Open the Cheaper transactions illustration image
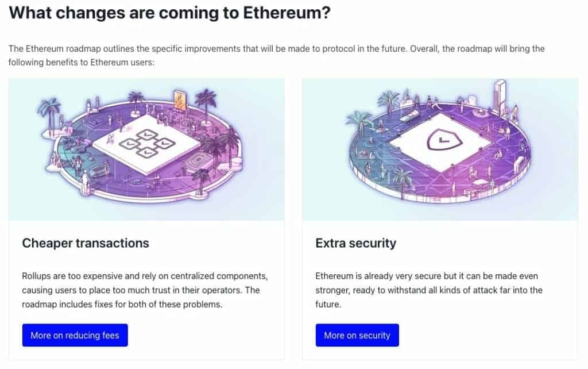 coord(146,149)
